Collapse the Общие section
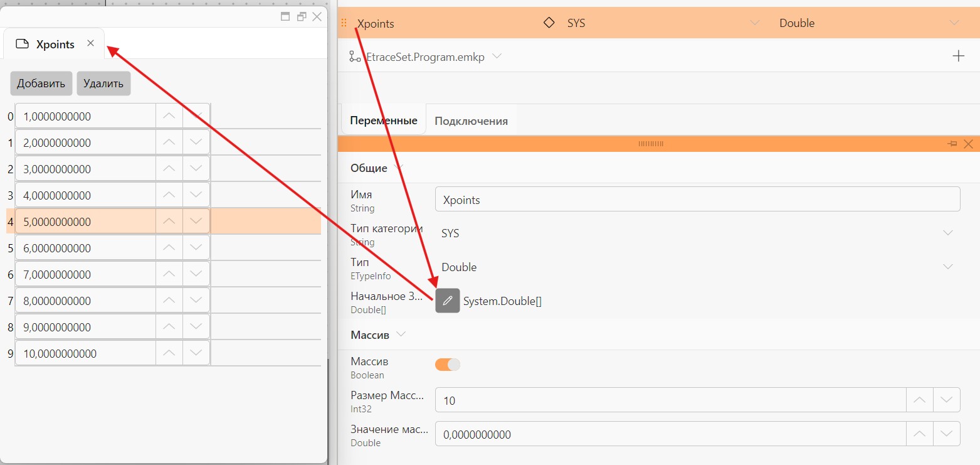 (x=398, y=168)
